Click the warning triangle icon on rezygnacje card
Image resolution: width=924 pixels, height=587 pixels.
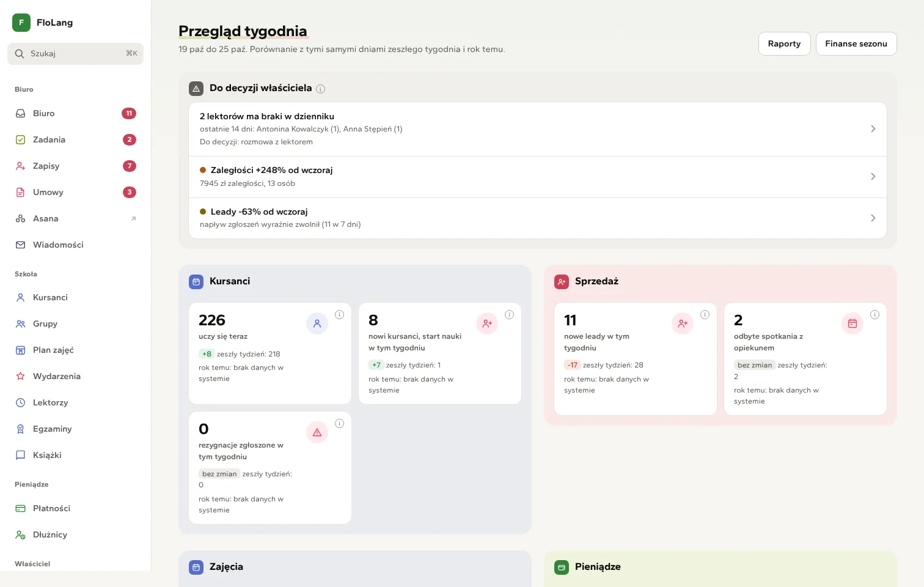[x=317, y=432]
